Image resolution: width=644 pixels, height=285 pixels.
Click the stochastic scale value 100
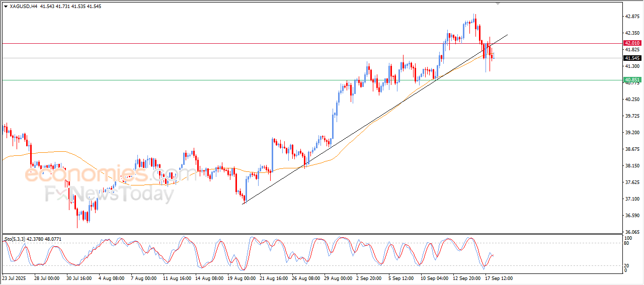(628, 238)
